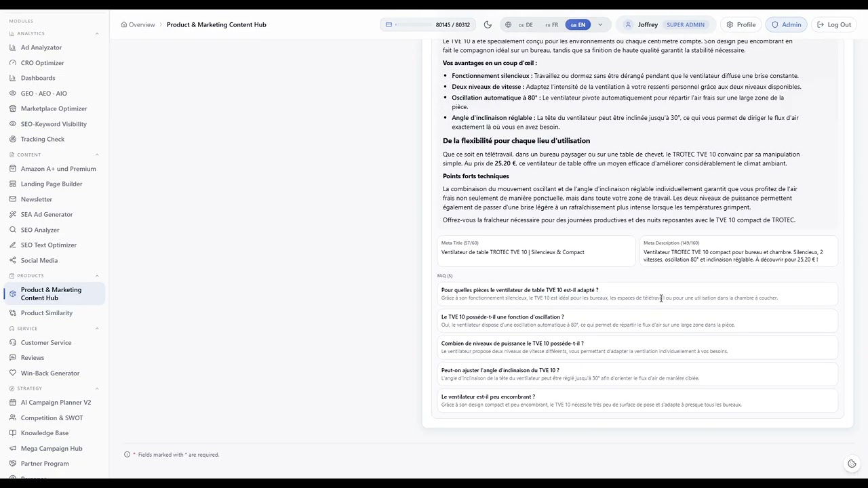Image resolution: width=868 pixels, height=488 pixels.
Task: Click the Log Out button
Action: point(834,24)
